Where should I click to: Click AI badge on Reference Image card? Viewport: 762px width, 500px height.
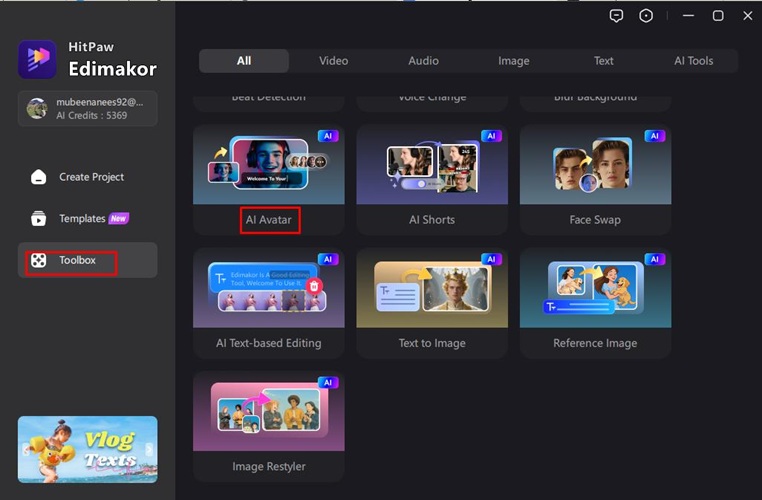pyautogui.click(x=655, y=259)
